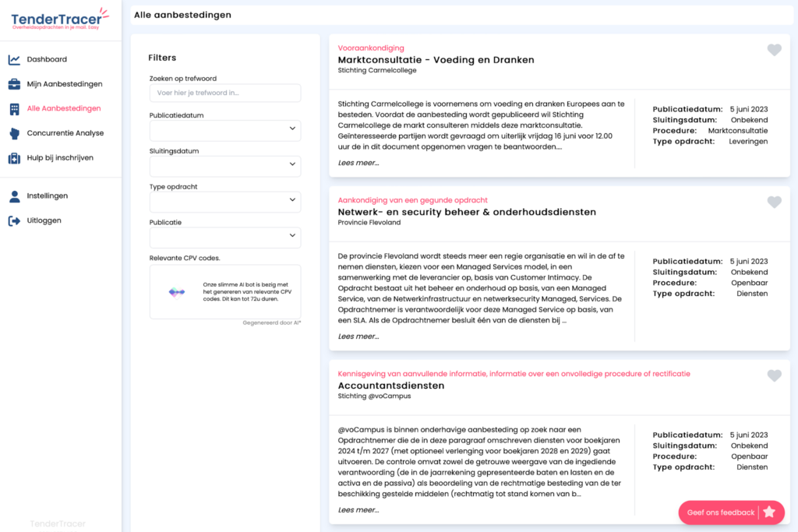Focus the Zoeken op trefwoord input field

[x=225, y=93]
